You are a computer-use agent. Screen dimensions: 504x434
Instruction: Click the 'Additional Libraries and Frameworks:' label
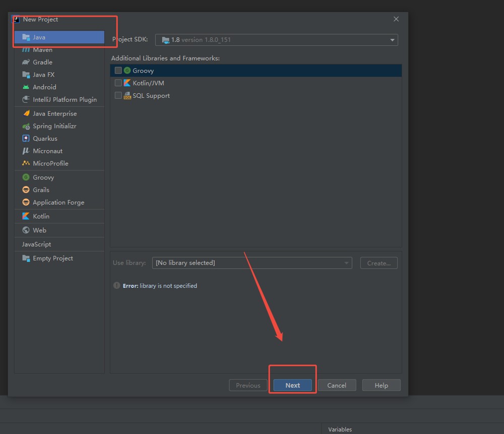pyautogui.click(x=165, y=58)
